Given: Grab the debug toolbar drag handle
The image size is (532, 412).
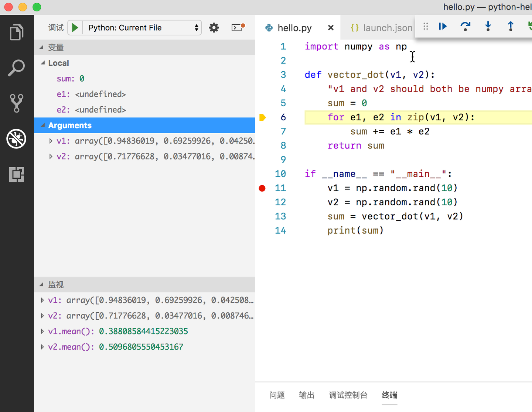Looking at the screenshot, I should click(426, 26).
